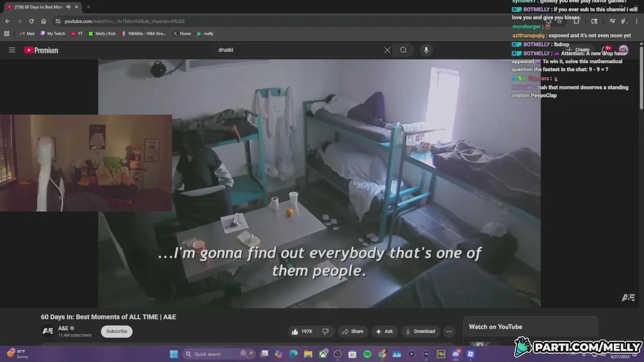The image size is (644, 362).
Task: Open the Melly | Kick bookmark
Action: pyautogui.click(x=102, y=34)
